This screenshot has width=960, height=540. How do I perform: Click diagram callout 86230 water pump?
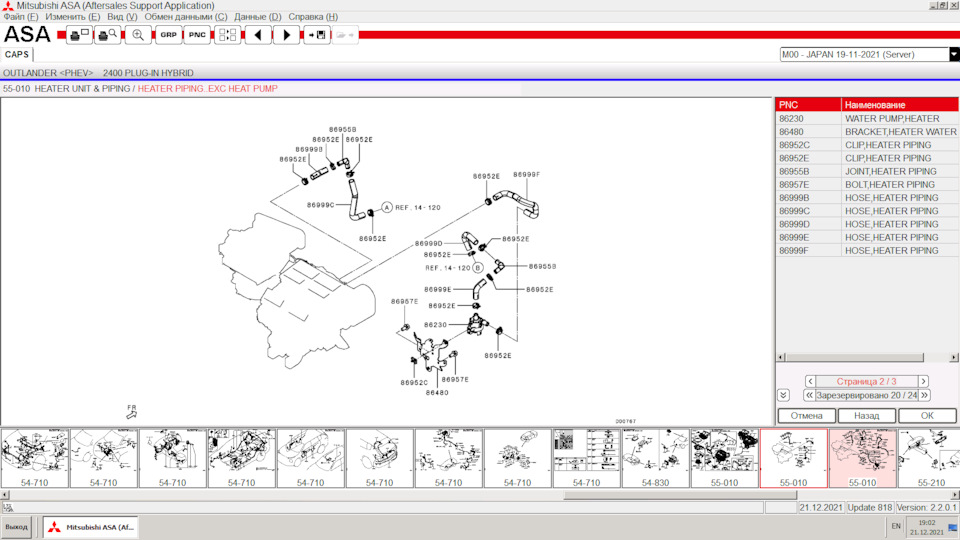pos(435,325)
